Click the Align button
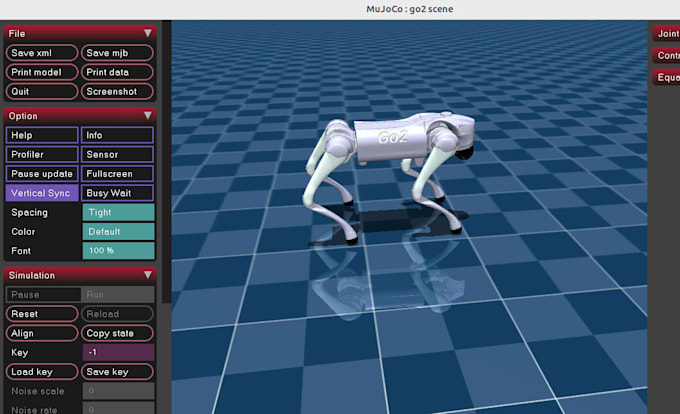 [42, 333]
